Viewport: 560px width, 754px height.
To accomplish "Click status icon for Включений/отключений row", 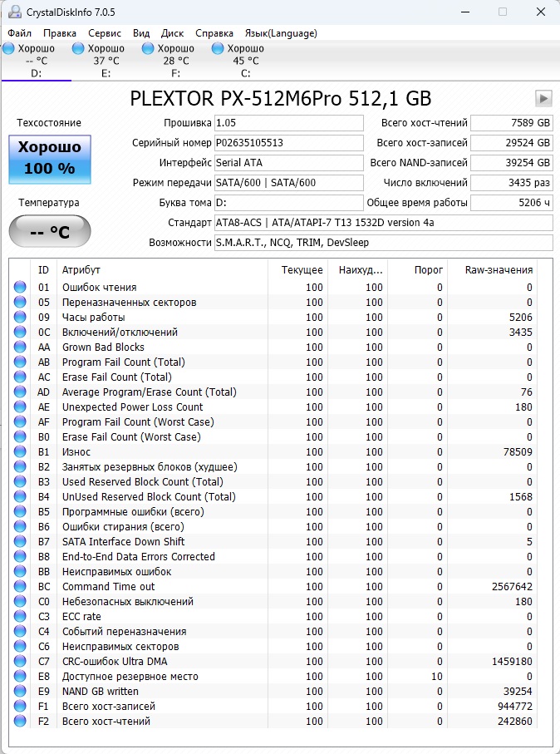I will (20, 332).
